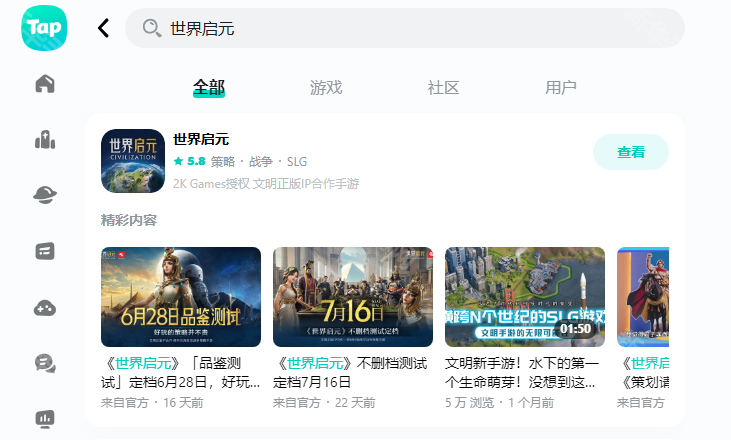Click 来自官方 · 22 天前 label

[324, 403]
